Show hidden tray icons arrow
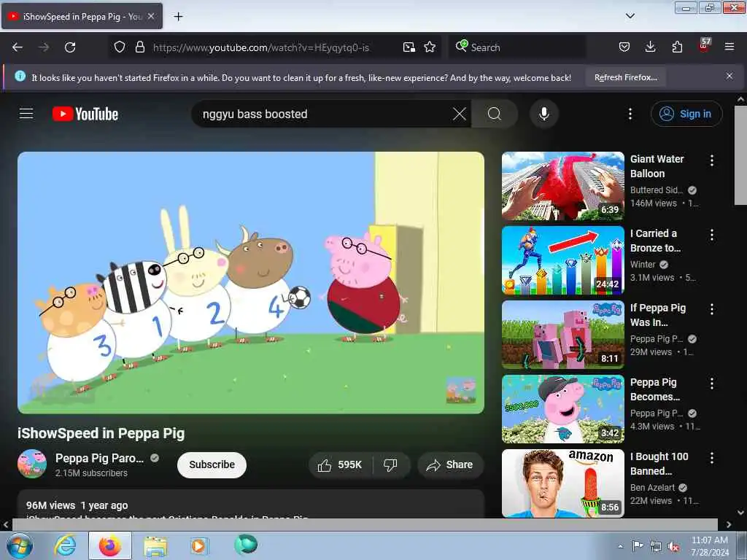Screen dimensions: 747x560 620,546
